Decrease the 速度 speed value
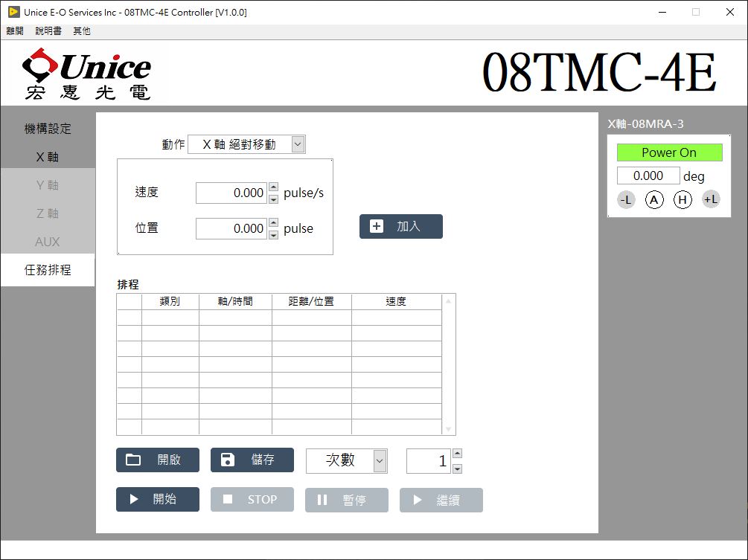 click(273, 199)
